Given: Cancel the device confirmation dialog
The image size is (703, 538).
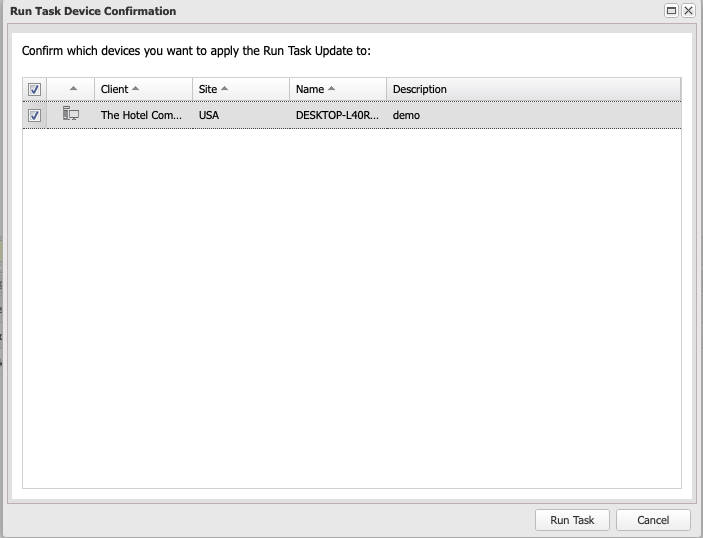Looking at the screenshot, I should [653, 520].
